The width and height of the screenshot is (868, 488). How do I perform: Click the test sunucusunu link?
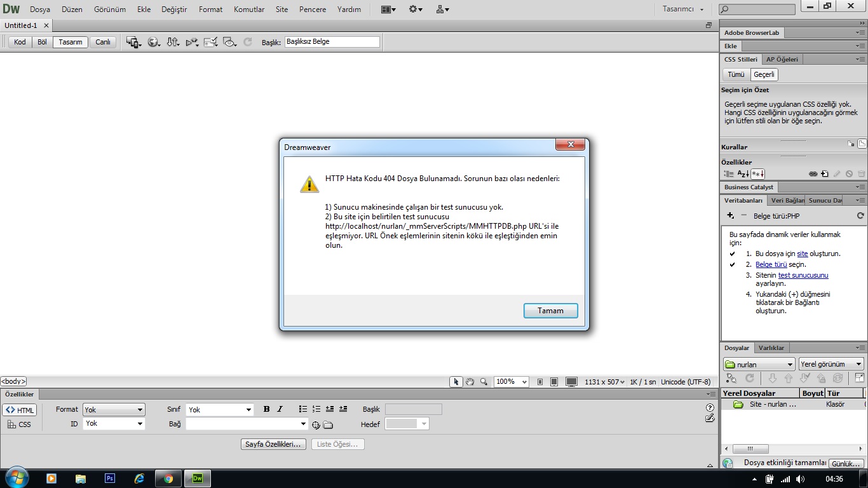803,275
